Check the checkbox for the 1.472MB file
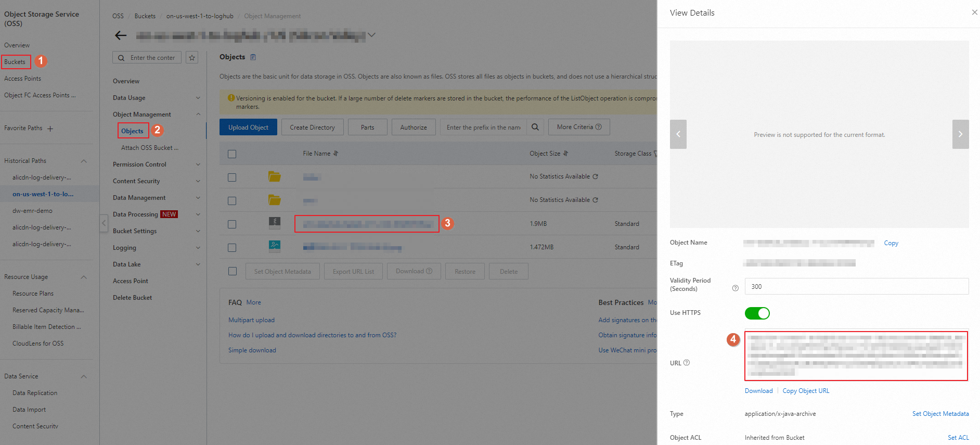The image size is (980, 445). click(232, 248)
